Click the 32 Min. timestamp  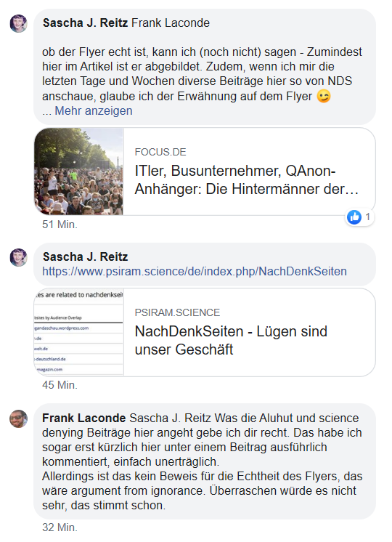(x=60, y=527)
